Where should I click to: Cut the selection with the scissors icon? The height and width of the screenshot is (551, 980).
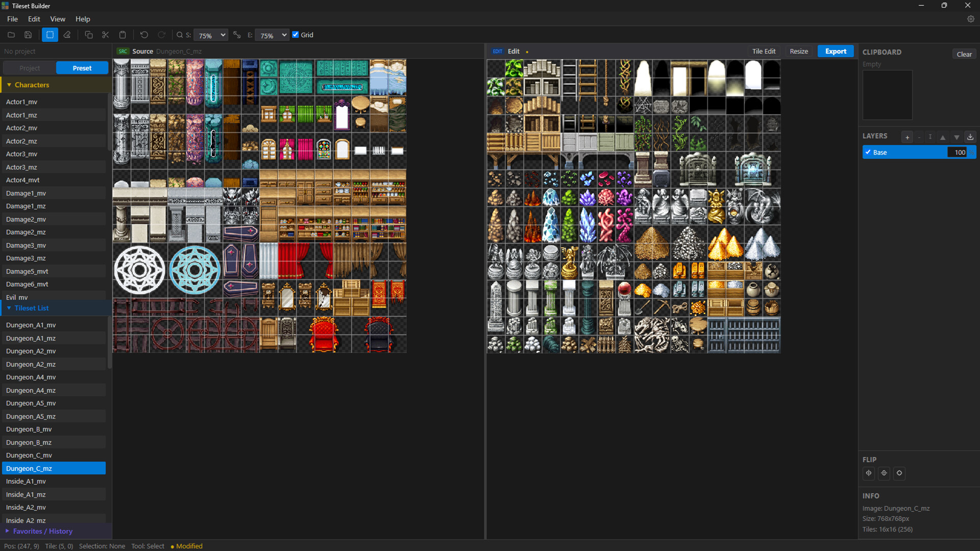[106, 35]
